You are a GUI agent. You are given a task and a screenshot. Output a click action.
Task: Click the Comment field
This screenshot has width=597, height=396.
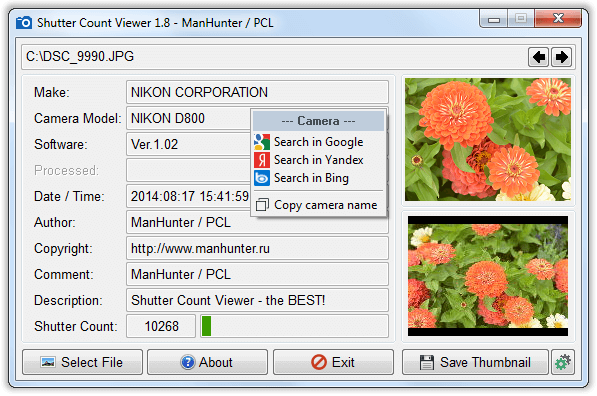tap(257, 274)
